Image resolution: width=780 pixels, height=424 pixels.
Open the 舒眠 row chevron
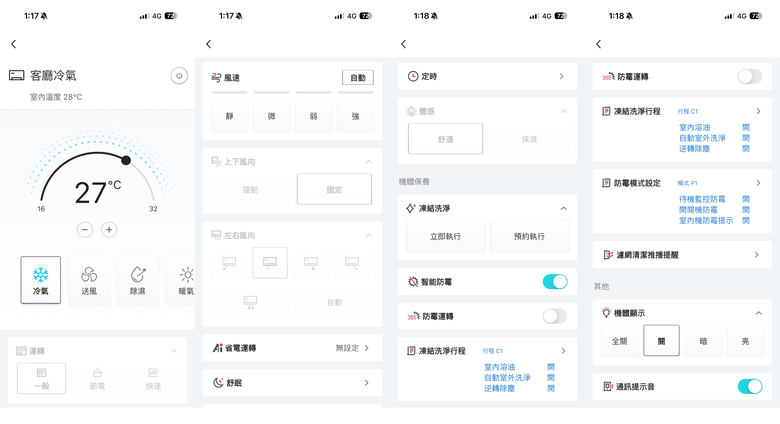click(367, 383)
